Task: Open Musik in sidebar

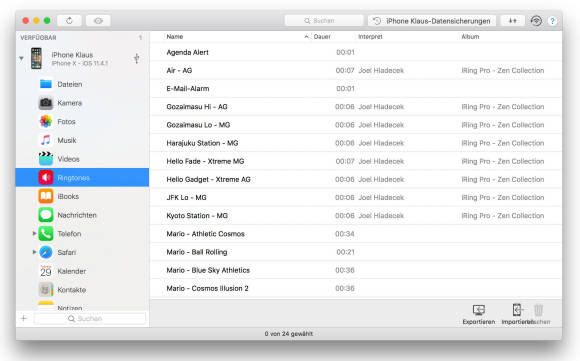Action: 82,140
